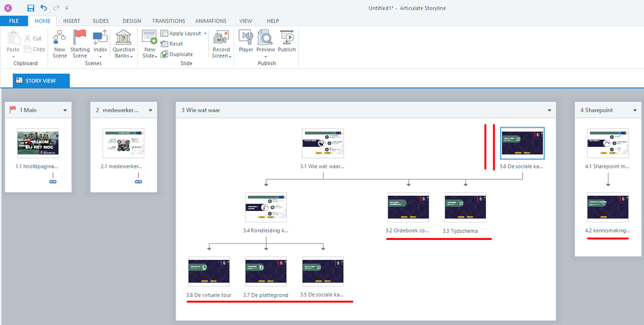The width and height of the screenshot is (644, 325).
Task: Click the Record Screen camera icon
Action: pyautogui.click(x=221, y=38)
